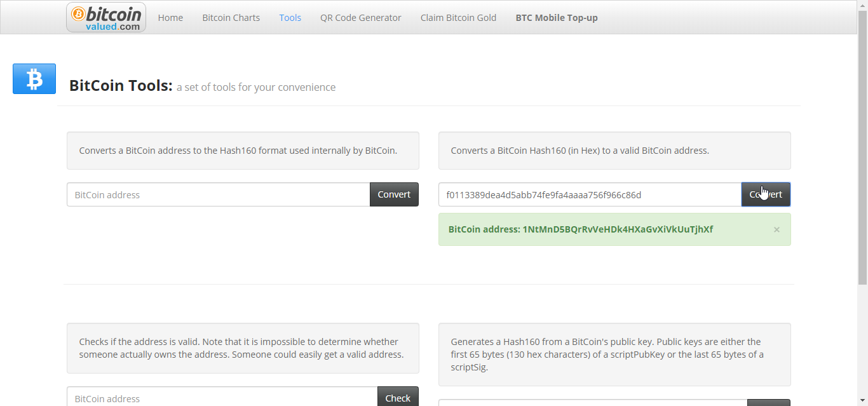Dismiss the BitCoin address result alert

coord(776,229)
